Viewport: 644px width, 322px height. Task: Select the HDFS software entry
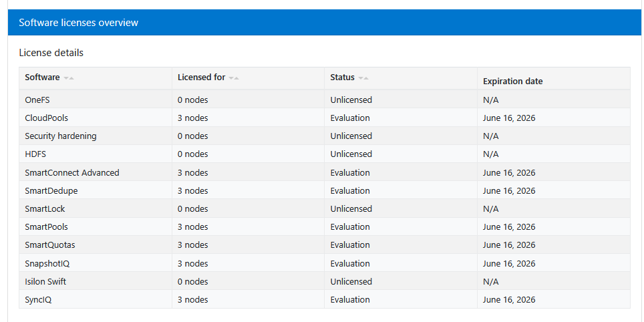[35, 154]
